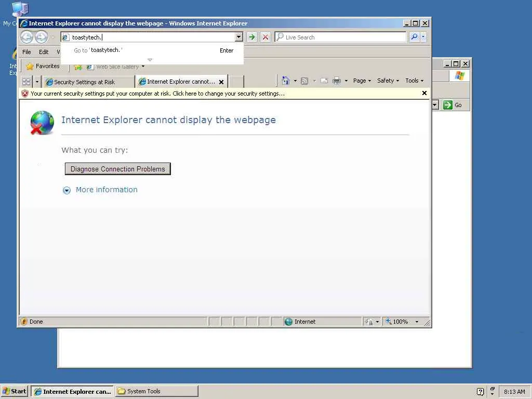The height and width of the screenshot is (399, 532).
Task: Expand the address bar history dropdown
Action: pos(239,37)
